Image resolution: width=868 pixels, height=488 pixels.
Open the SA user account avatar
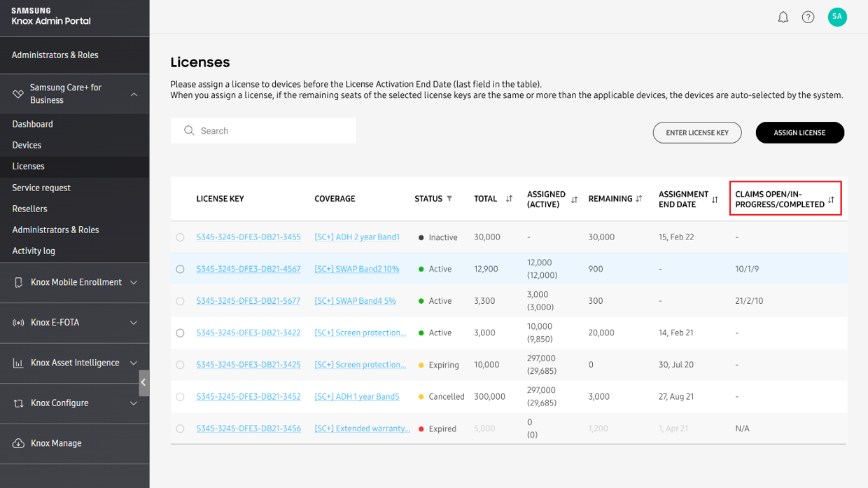(837, 17)
